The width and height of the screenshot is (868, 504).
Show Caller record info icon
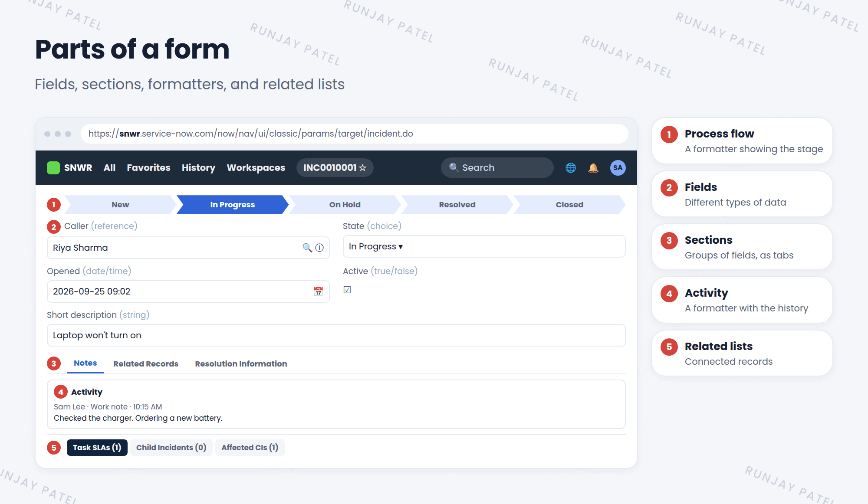click(319, 248)
